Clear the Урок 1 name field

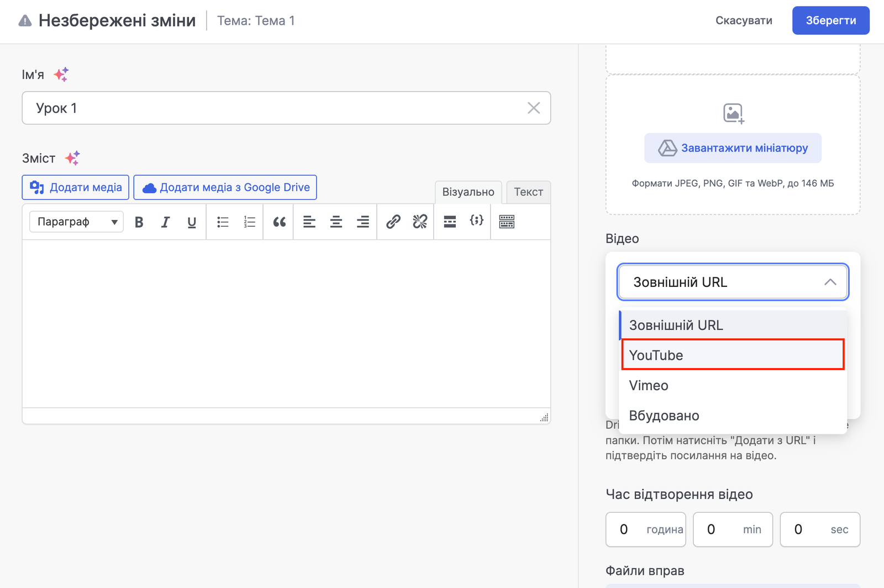533,108
